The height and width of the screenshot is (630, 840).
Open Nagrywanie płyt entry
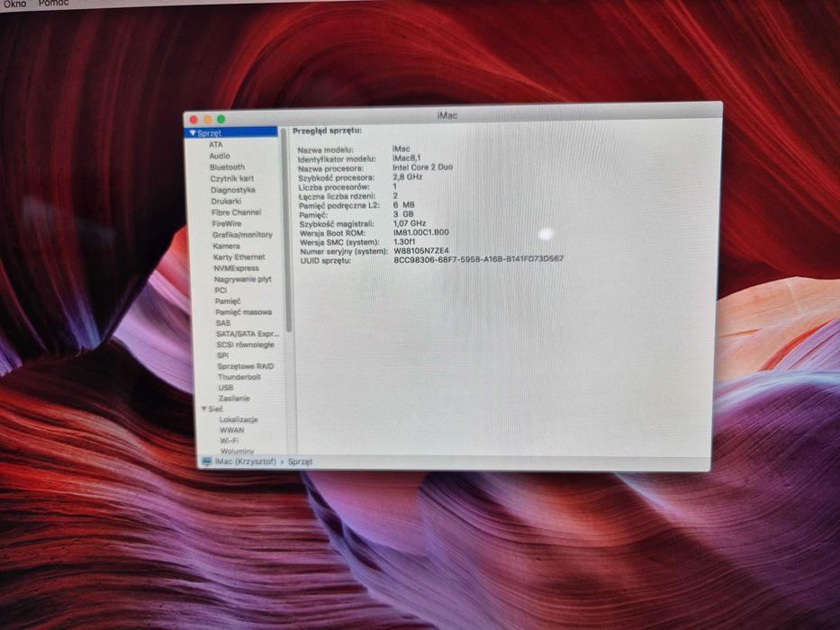(x=243, y=279)
